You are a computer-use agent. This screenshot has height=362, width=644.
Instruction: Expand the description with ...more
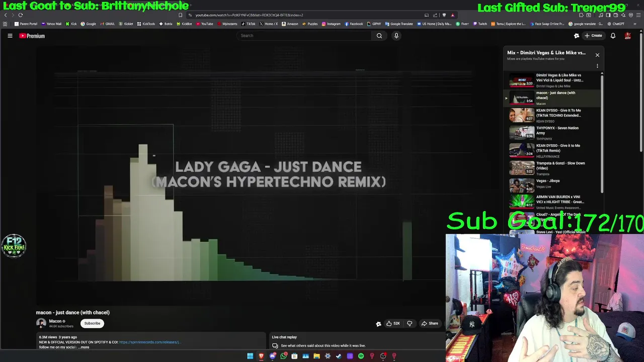(x=84, y=347)
